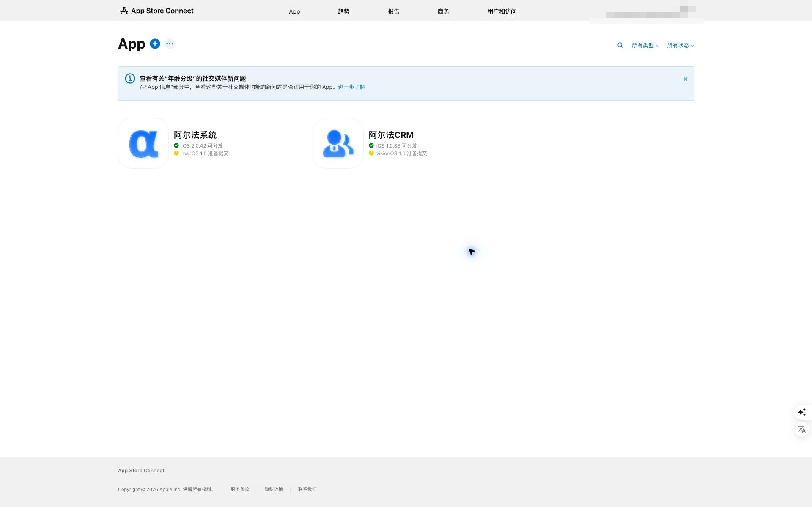Click the App Store Connect footer text
This screenshot has width=812, height=507.
coord(141,471)
